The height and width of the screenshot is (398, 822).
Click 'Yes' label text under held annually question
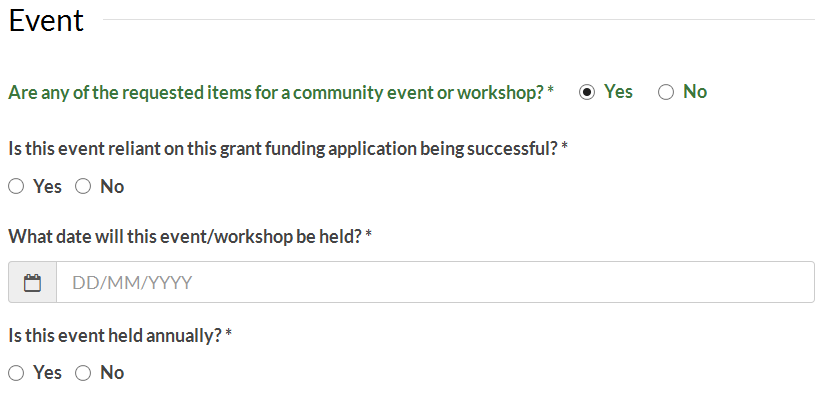tap(47, 373)
